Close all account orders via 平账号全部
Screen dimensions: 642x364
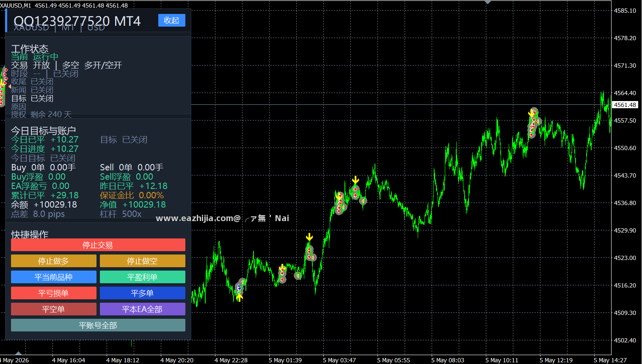point(98,325)
